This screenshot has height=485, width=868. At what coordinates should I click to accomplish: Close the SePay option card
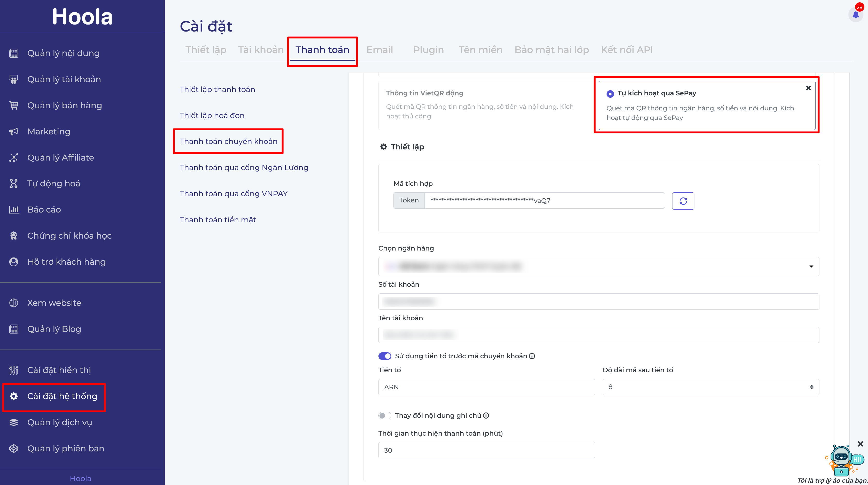pyautogui.click(x=808, y=88)
